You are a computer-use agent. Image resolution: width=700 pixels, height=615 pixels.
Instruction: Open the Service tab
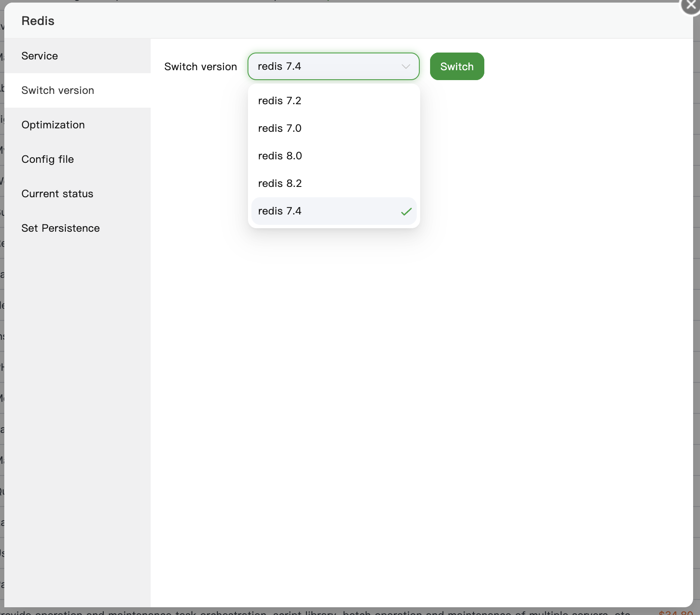click(x=77, y=56)
